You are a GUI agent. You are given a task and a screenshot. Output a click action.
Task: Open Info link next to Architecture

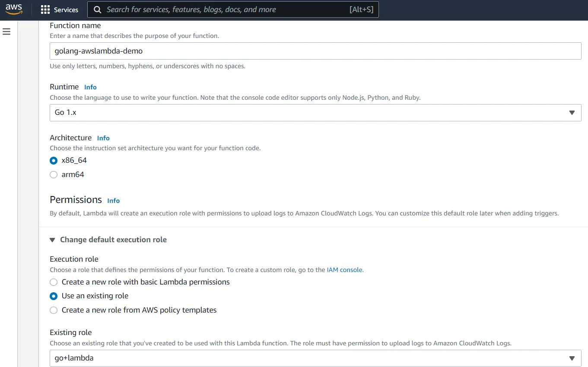(103, 138)
